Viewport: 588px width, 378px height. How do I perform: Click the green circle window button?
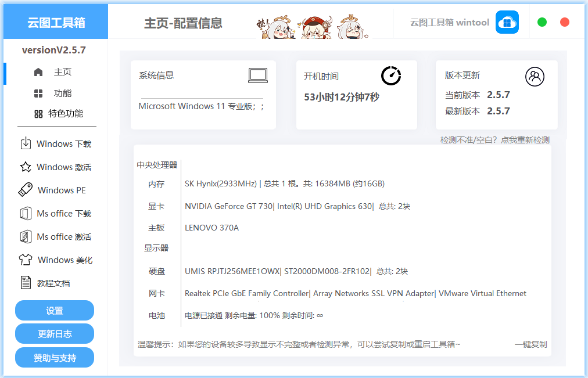[542, 22]
